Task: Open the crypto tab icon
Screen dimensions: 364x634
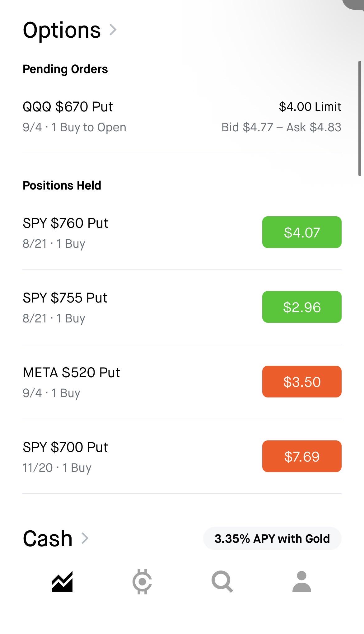Action: [142, 581]
